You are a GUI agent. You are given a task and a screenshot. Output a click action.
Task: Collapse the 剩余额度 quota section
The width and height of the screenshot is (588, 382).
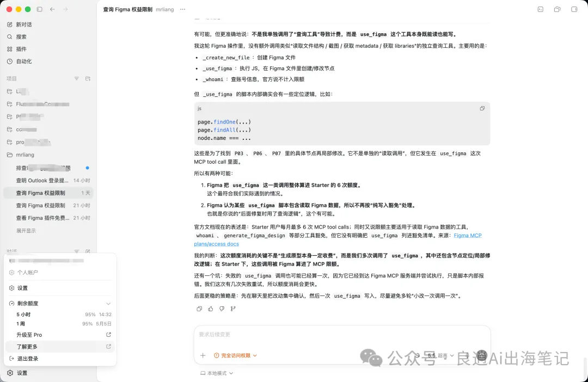click(x=108, y=303)
